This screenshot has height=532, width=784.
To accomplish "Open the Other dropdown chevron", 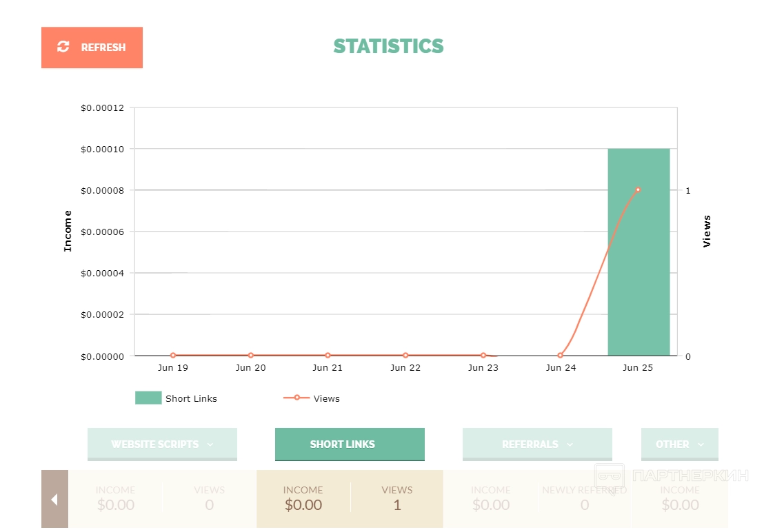I will click(x=701, y=444).
